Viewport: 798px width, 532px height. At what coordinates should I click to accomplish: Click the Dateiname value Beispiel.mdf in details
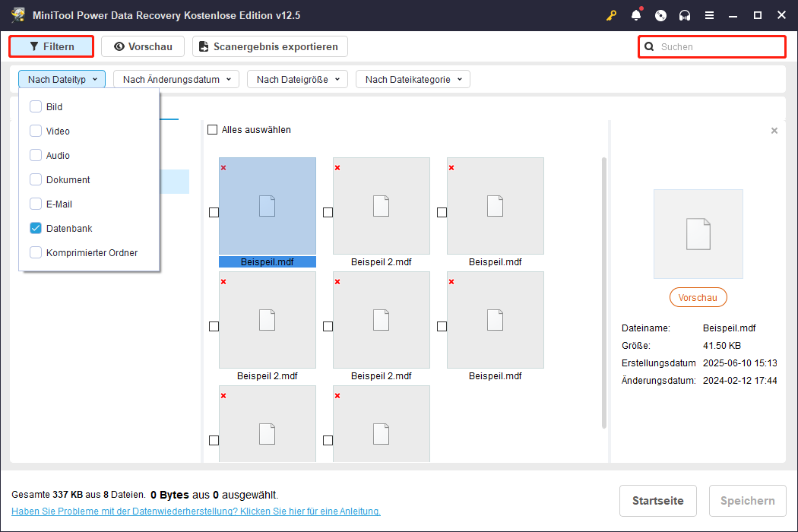point(729,328)
